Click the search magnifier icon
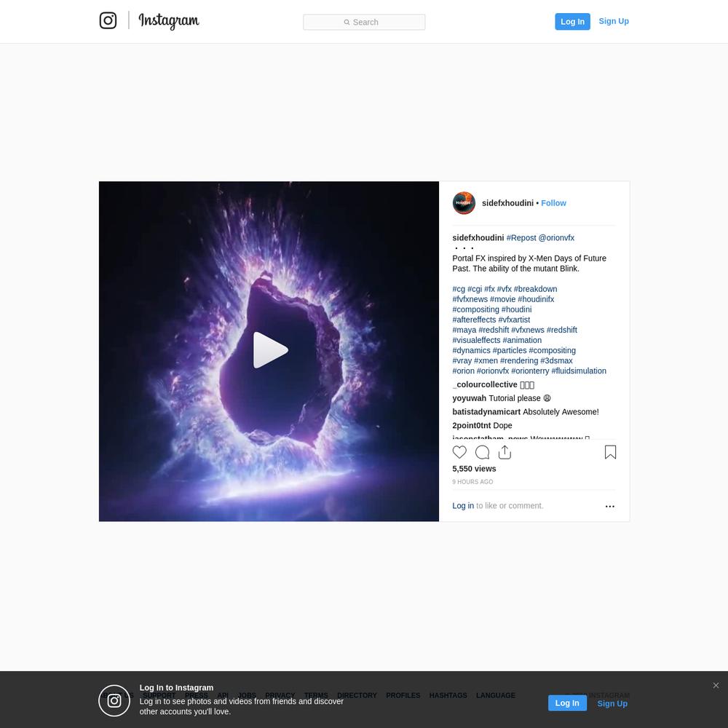This screenshot has width=728, height=728. [347, 23]
